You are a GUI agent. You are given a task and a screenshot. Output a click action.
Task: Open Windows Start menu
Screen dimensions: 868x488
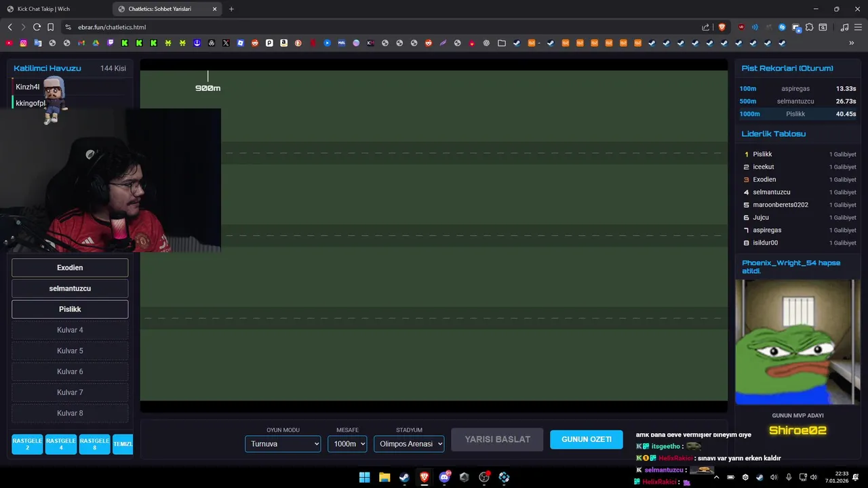364,477
